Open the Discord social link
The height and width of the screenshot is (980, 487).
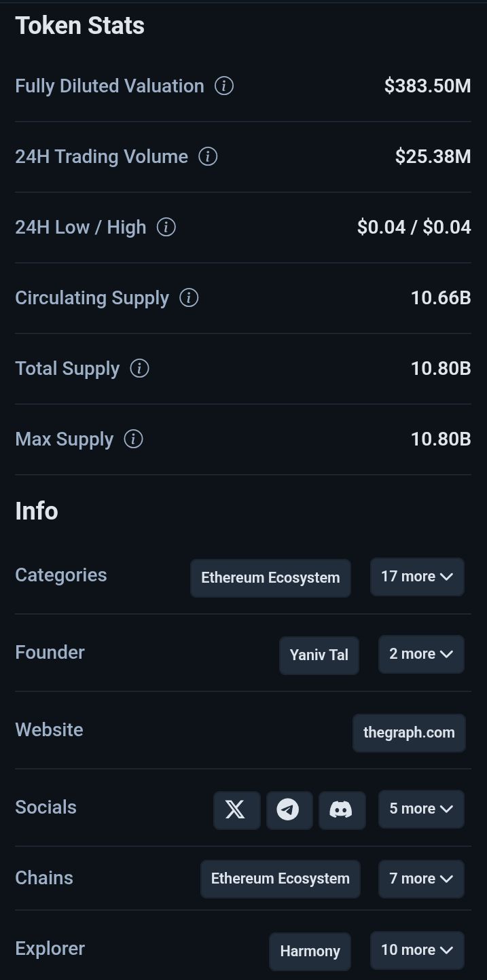point(342,810)
